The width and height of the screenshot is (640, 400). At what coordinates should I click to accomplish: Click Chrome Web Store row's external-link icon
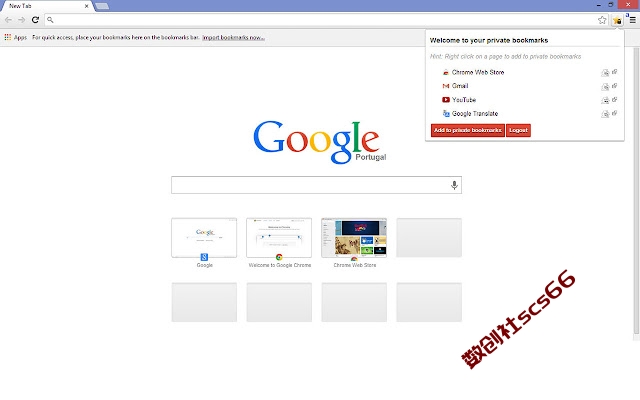(614, 72)
